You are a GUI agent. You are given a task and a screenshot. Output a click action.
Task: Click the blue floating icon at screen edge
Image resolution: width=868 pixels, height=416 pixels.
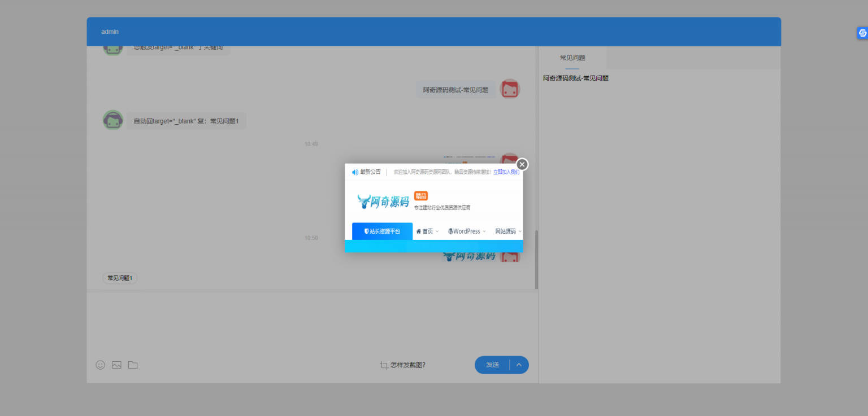coord(862,33)
